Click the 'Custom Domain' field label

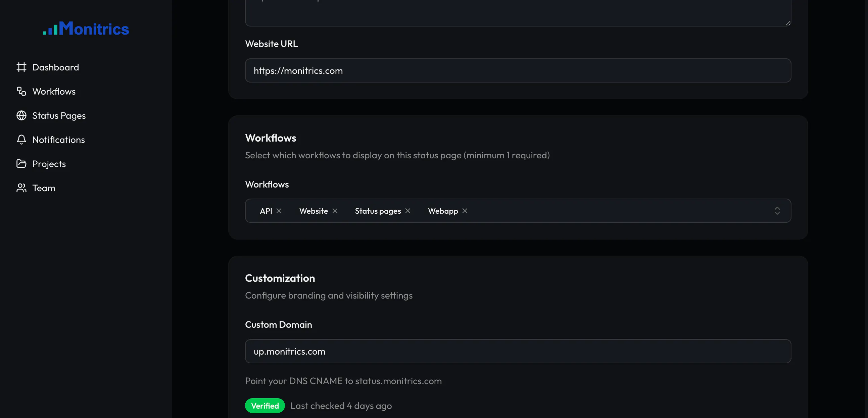click(279, 324)
